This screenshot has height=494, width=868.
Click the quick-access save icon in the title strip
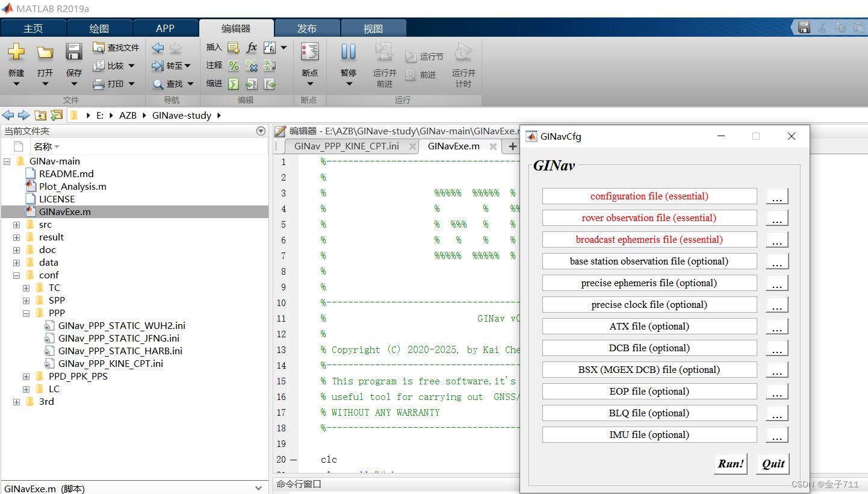coord(804,27)
